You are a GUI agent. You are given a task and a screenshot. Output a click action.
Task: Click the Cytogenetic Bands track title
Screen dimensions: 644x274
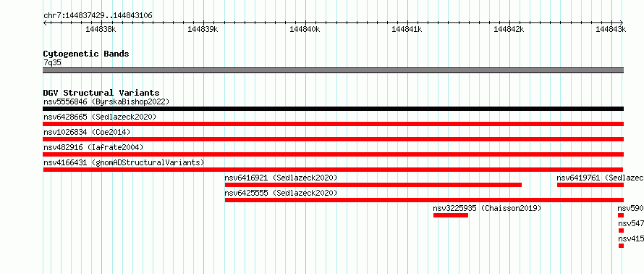[x=86, y=54]
